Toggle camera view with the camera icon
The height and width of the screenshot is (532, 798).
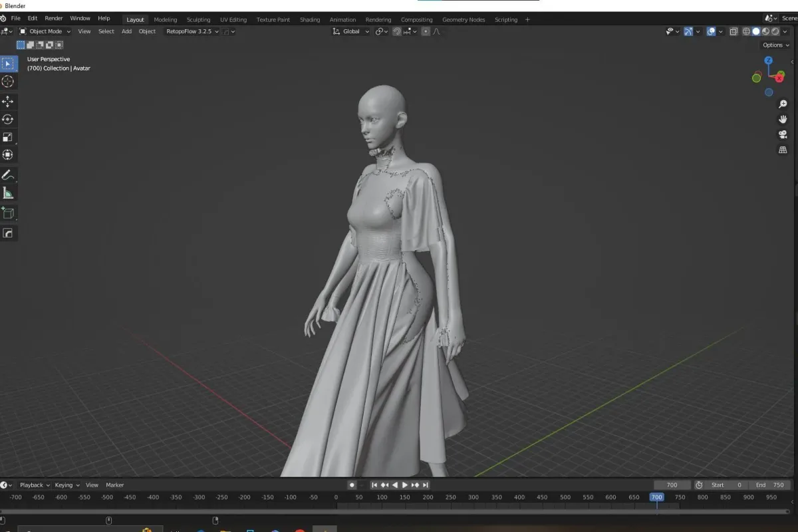pyautogui.click(x=783, y=134)
